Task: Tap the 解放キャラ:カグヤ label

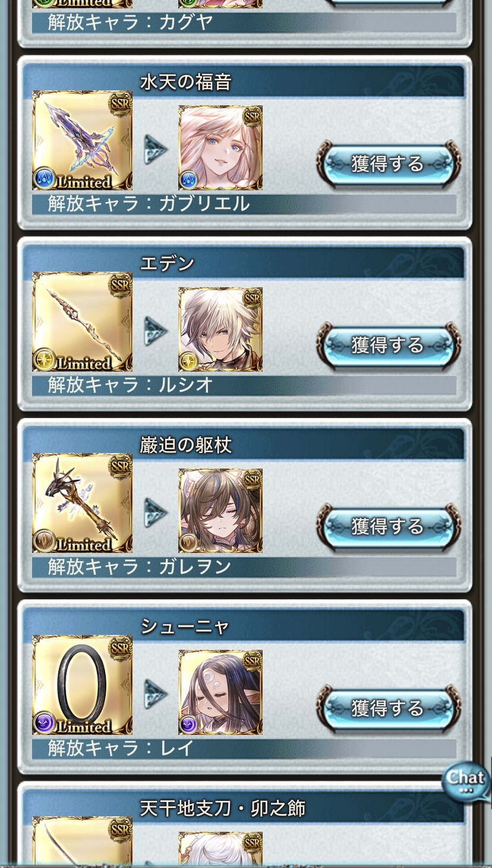Action: (131, 23)
